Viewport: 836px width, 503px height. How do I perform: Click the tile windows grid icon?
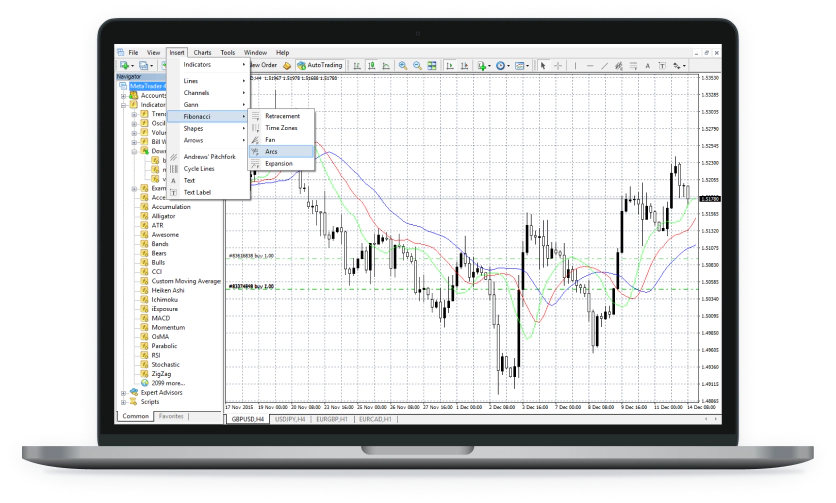[x=429, y=65]
